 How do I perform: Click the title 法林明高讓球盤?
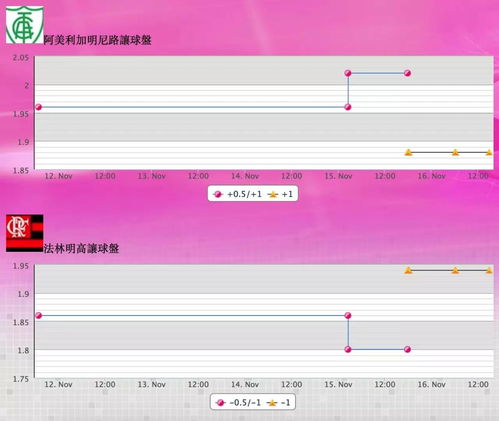coord(81,248)
